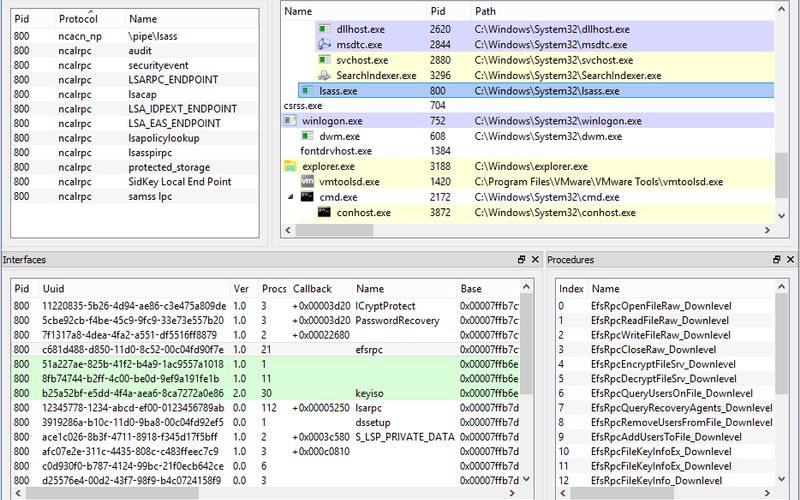Select the S_LSP_PRIVATE_DATA interface row
Screen dimensions: 800x500
click(x=265, y=437)
